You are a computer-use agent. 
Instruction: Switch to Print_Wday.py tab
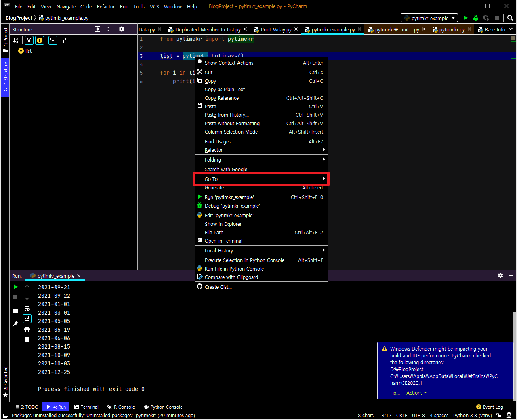[x=276, y=29]
